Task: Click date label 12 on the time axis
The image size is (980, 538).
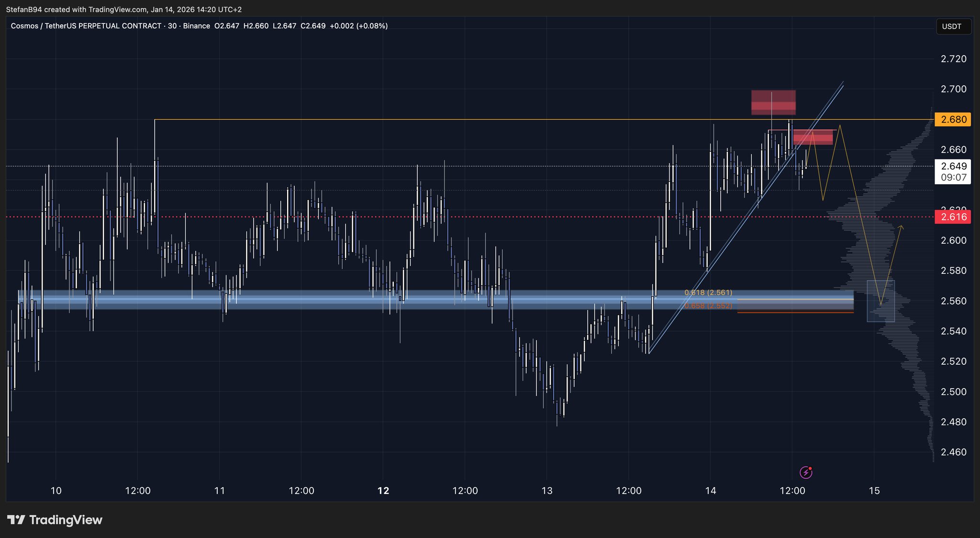Action: point(383,491)
